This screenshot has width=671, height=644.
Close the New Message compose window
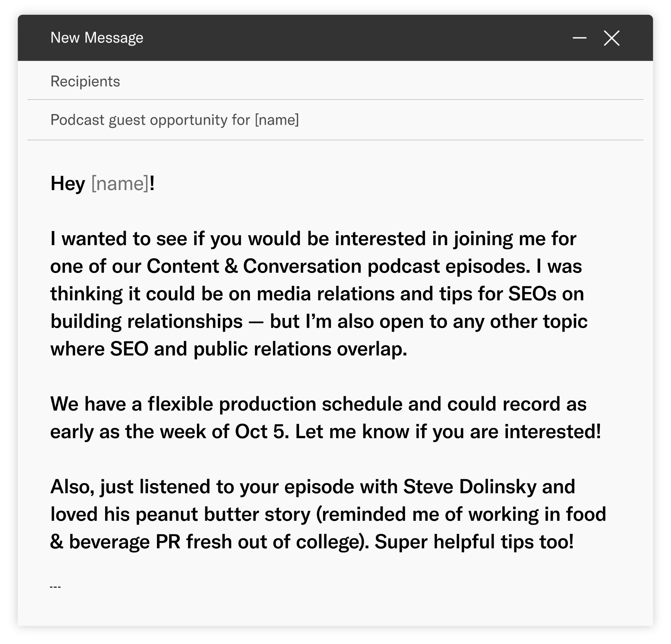pyautogui.click(x=611, y=38)
